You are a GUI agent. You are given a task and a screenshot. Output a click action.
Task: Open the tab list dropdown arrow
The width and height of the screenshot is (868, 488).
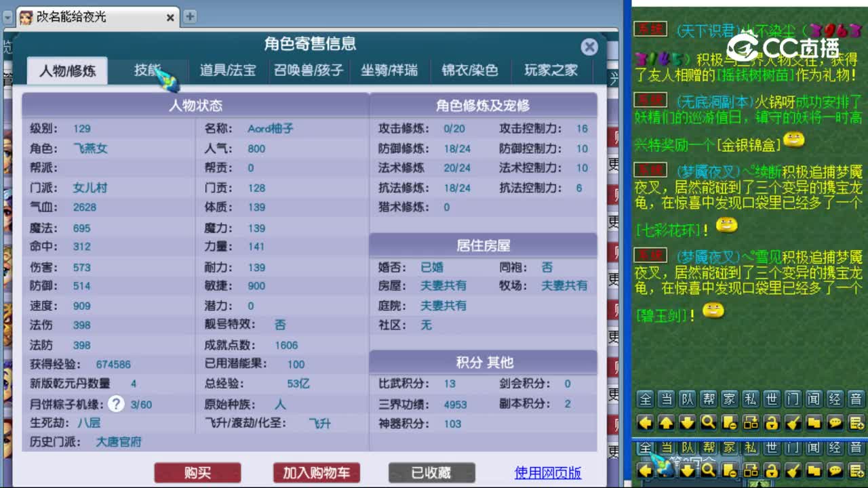point(7,17)
